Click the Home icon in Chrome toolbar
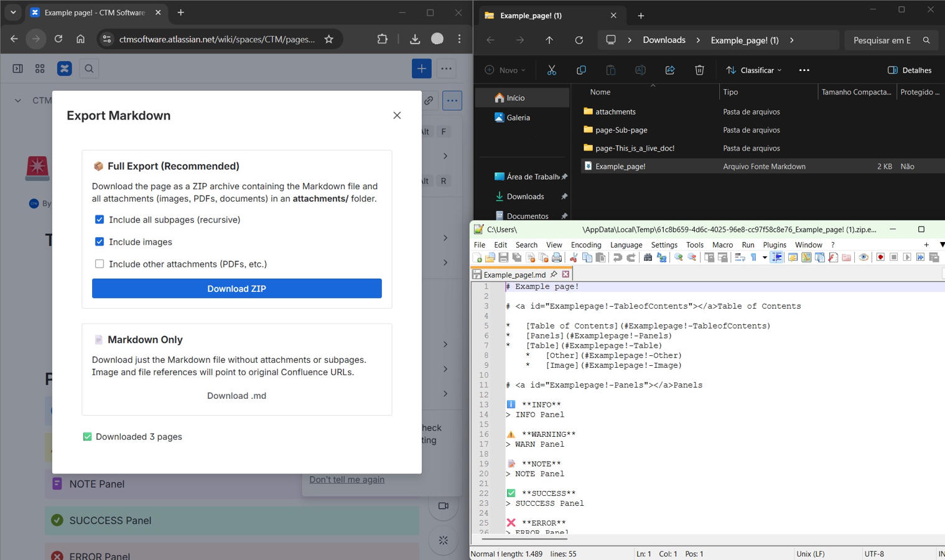The width and height of the screenshot is (945, 560). click(x=81, y=39)
